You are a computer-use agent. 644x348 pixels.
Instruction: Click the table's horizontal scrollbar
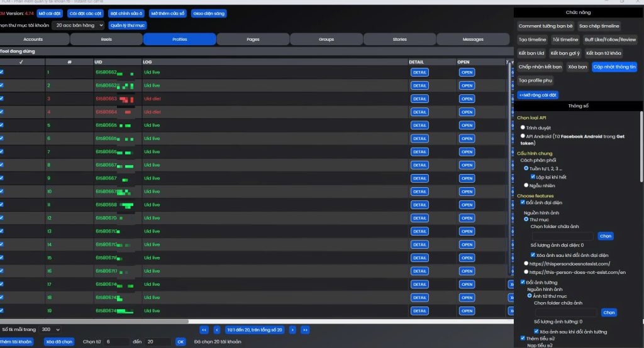point(94,321)
